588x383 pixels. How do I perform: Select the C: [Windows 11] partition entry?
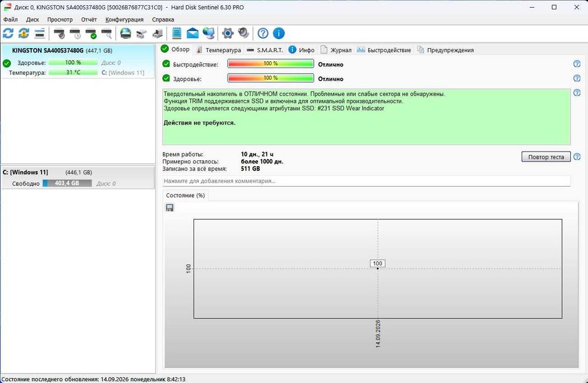pos(78,177)
